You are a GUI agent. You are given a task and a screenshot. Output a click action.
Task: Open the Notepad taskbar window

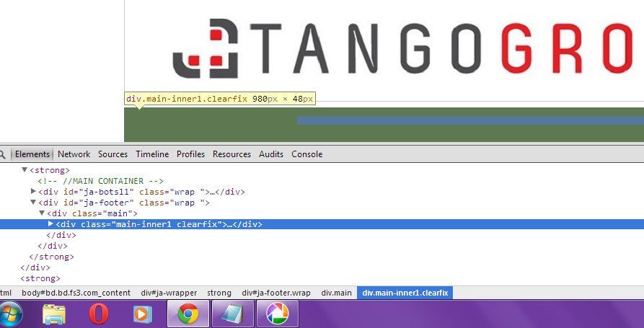[233, 314]
